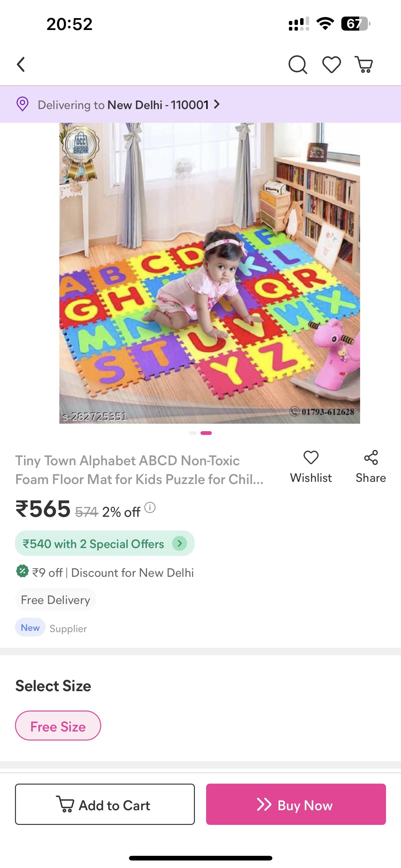The width and height of the screenshot is (401, 868).
Task: Select the Free Size option
Action: [58, 726]
